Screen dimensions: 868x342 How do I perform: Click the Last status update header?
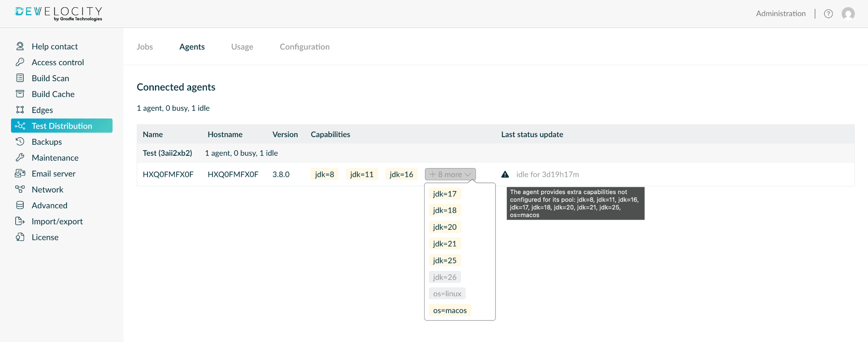click(532, 134)
